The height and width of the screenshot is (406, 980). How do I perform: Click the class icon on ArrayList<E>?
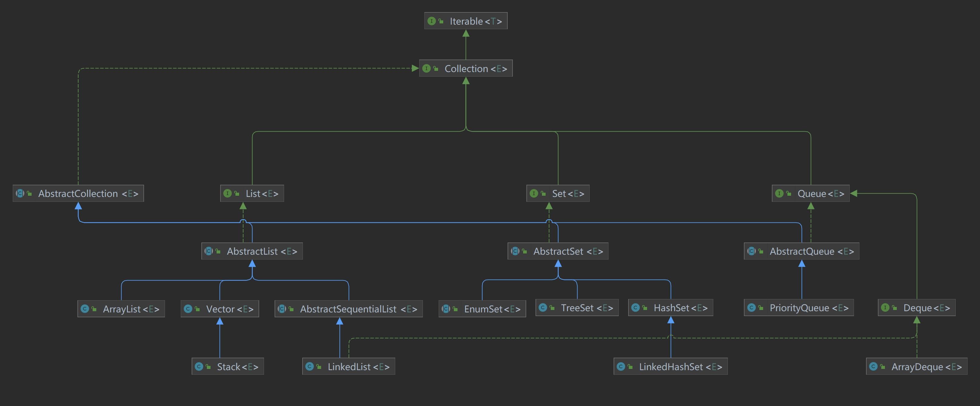[85, 308]
